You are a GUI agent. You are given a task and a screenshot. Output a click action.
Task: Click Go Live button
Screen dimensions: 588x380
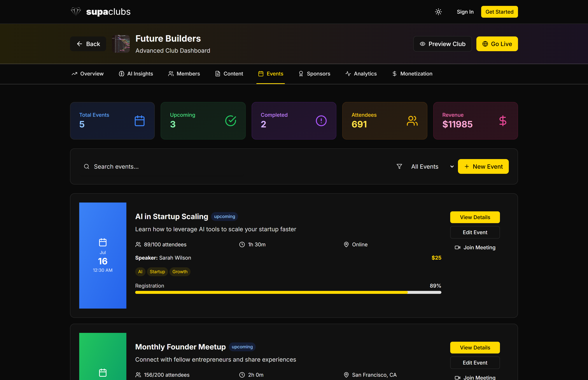click(x=497, y=44)
